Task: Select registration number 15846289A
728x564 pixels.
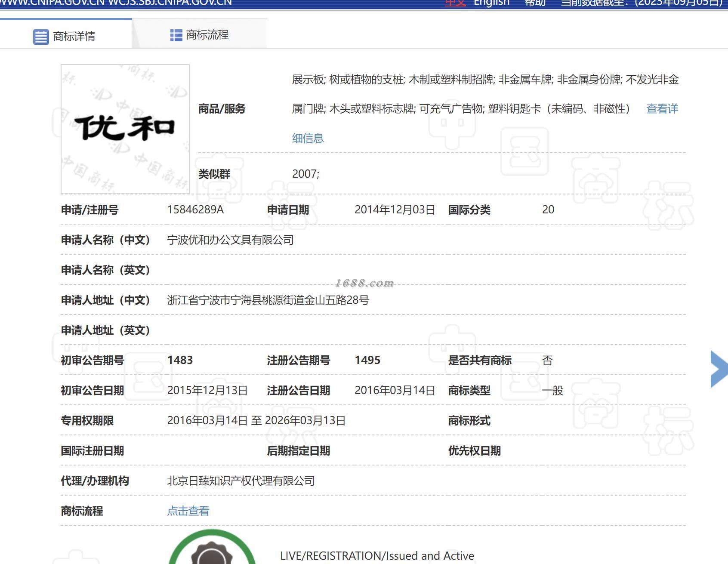Action: [x=195, y=210]
